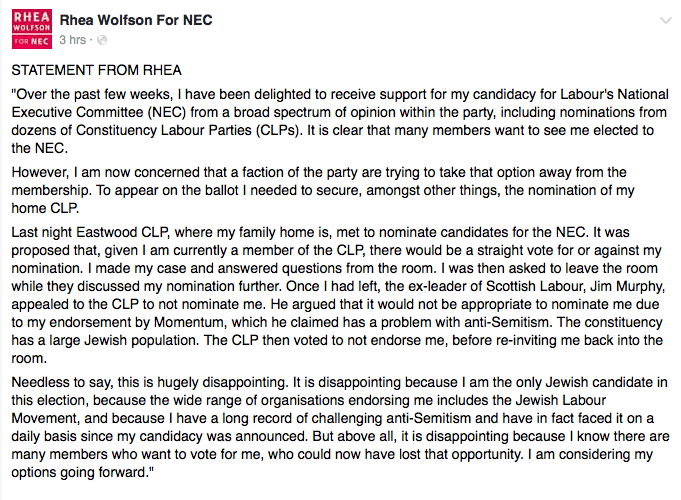
Task: Open the Rhea Wolfson For NEC page link
Action: pos(136,20)
